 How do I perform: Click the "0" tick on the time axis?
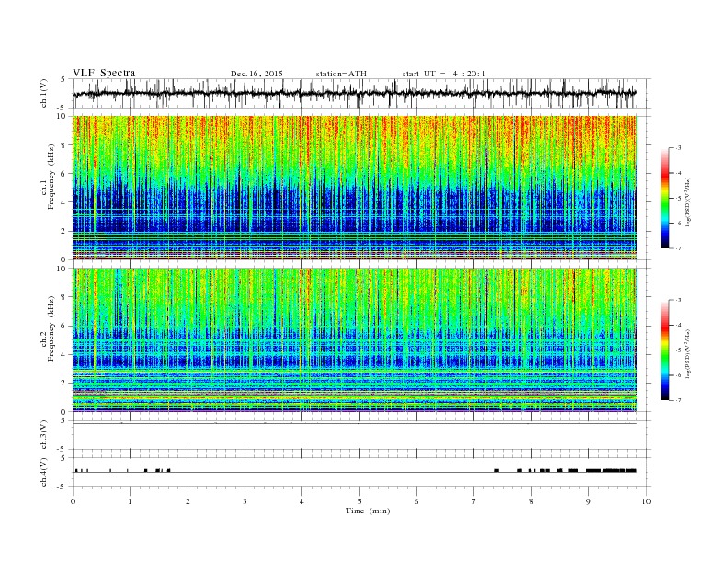point(73,501)
